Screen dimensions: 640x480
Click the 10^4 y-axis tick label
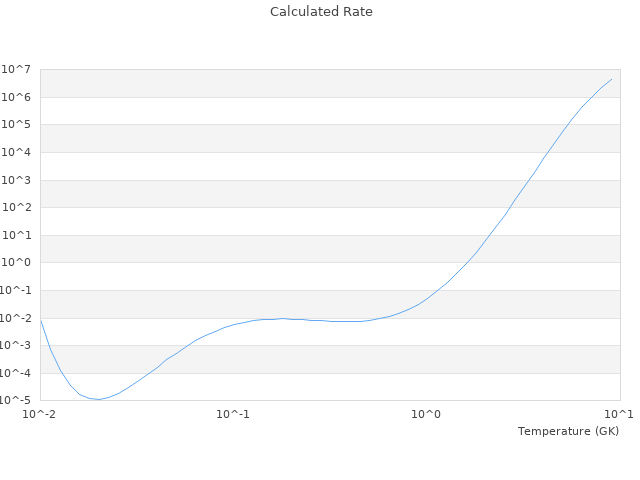coord(17,152)
